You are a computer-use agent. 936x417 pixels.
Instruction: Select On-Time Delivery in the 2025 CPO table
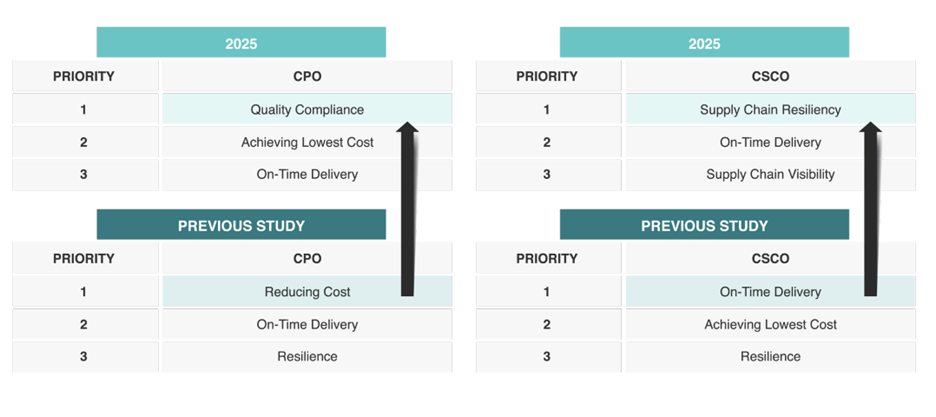click(307, 174)
